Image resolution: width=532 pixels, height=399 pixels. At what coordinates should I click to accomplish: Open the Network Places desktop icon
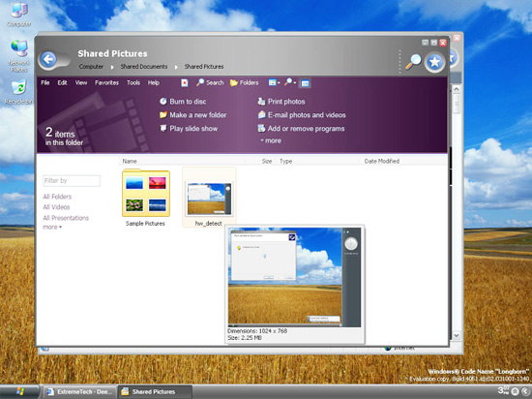19,55
